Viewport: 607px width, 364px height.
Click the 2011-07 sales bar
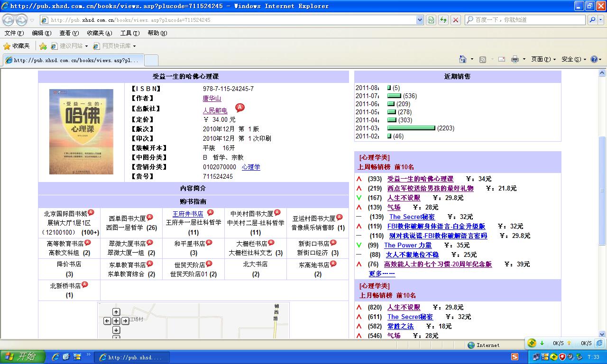(x=394, y=96)
